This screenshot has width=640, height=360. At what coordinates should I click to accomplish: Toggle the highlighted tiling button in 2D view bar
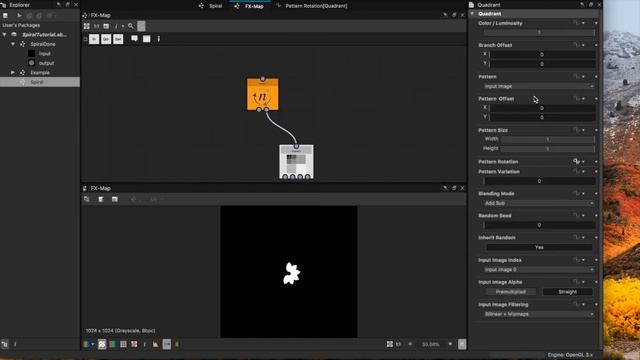click(x=102, y=344)
